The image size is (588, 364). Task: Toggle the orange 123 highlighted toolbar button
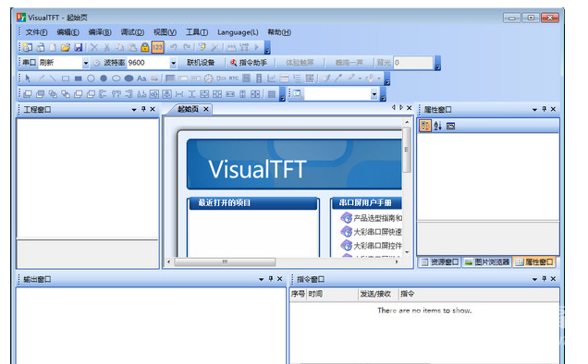coord(158,47)
